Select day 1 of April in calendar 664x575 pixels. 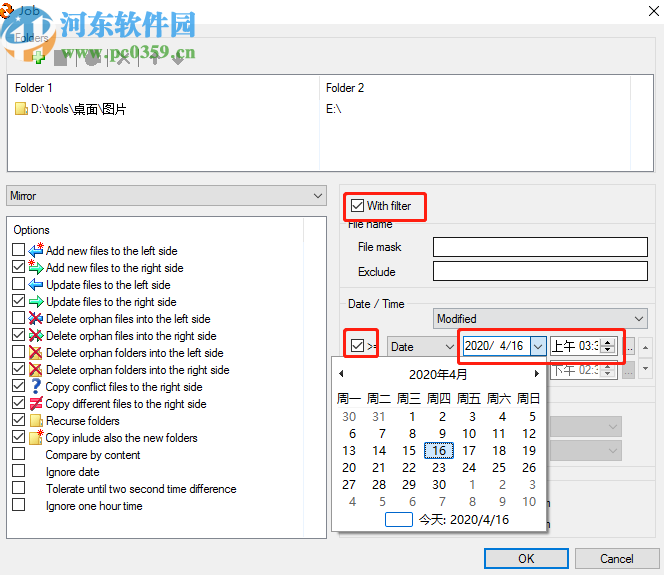(x=412, y=417)
